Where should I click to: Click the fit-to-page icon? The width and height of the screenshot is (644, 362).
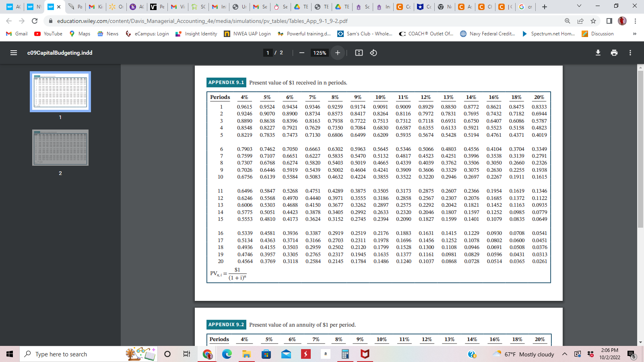click(359, 52)
